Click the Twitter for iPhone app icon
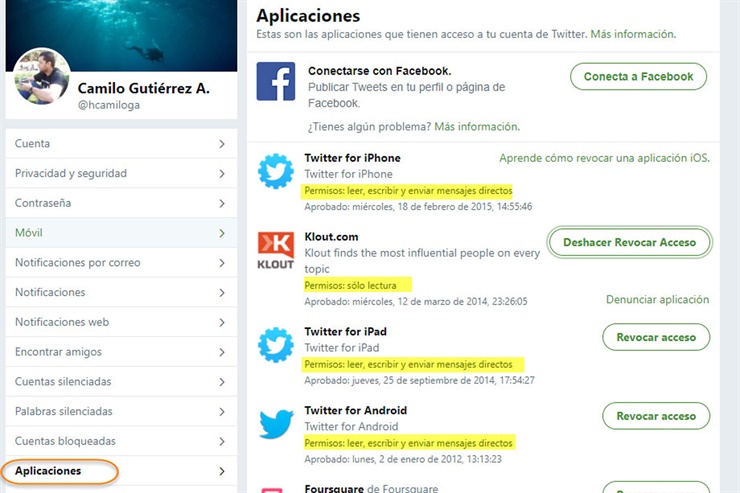740x493 pixels. (276, 171)
